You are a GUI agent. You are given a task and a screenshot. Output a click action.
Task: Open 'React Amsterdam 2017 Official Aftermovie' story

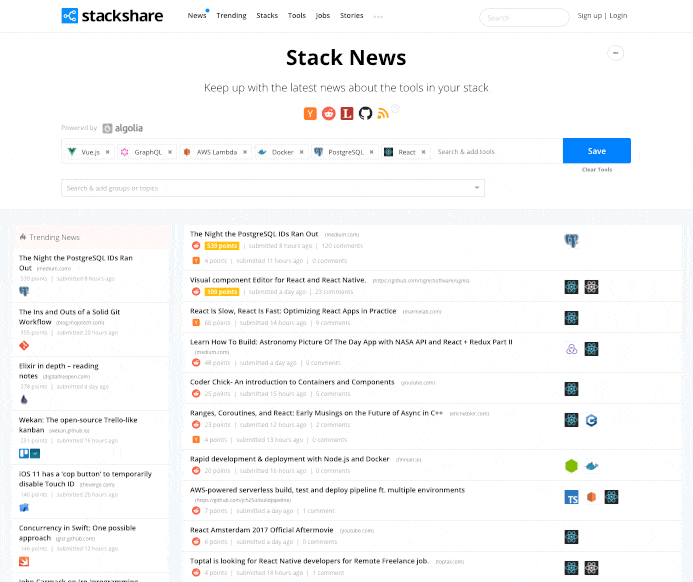262,530
